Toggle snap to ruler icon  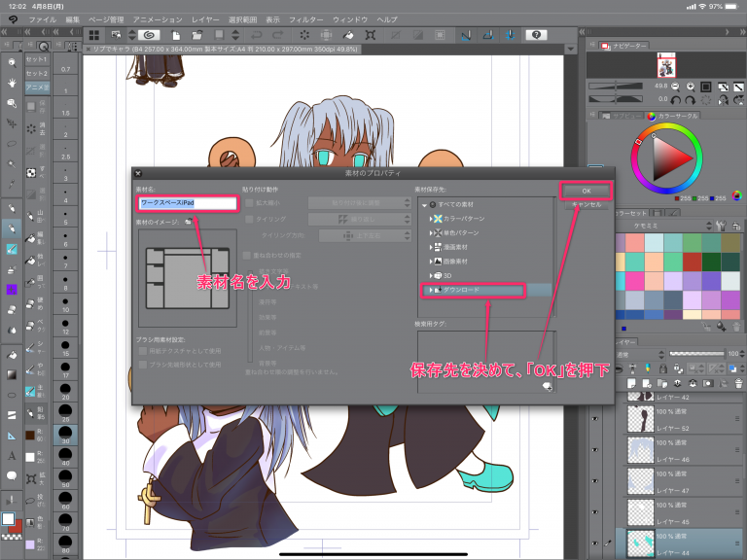coord(466,35)
